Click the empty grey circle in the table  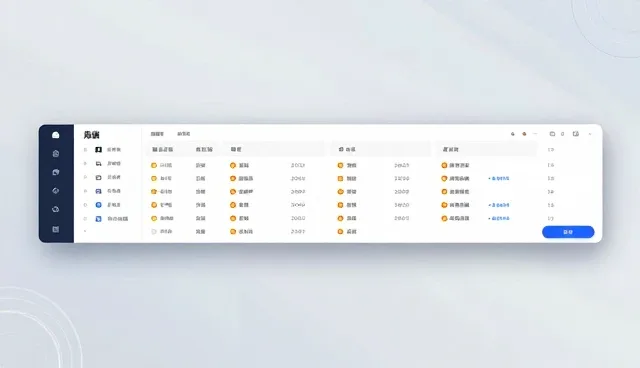point(154,231)
